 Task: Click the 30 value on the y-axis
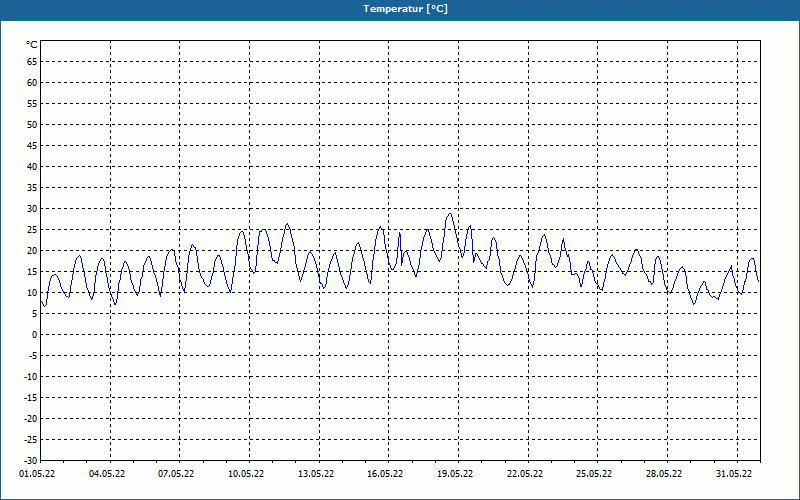tap(32, 209)
